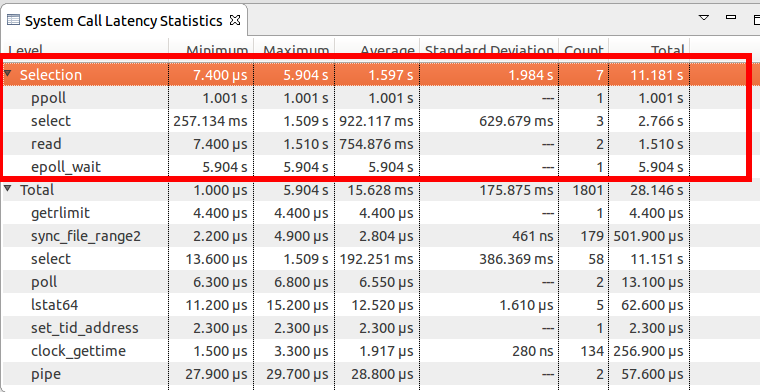
Task: Click the 12.520 µs average cell
Action: [x=382, y=305]
